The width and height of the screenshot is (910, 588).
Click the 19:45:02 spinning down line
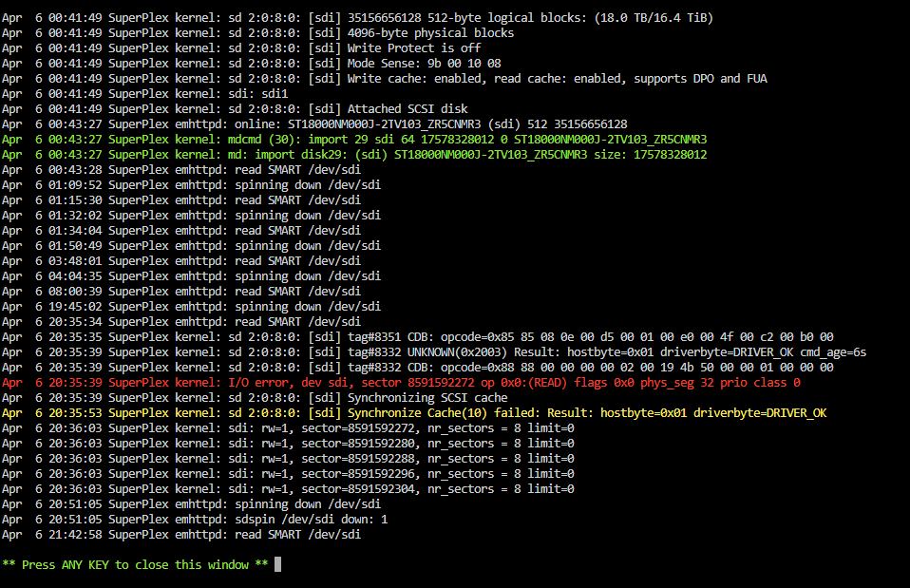[192, 307]
